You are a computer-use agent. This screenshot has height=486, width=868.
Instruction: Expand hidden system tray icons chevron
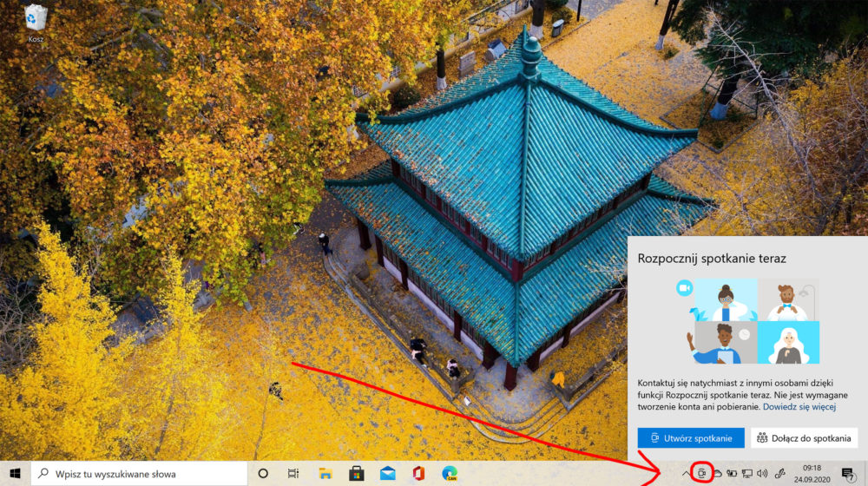pos(686,473)
